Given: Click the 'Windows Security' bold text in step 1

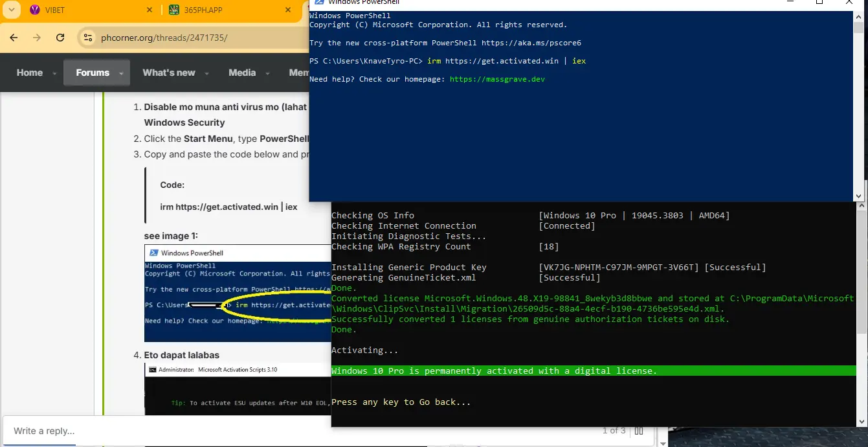Looking at the screenshot, I should tap(184, 122).
